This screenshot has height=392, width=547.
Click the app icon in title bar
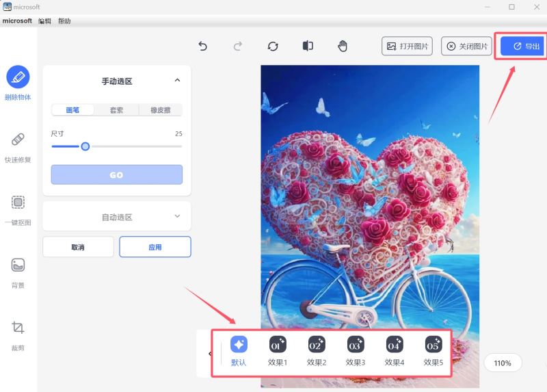point(7,6)
